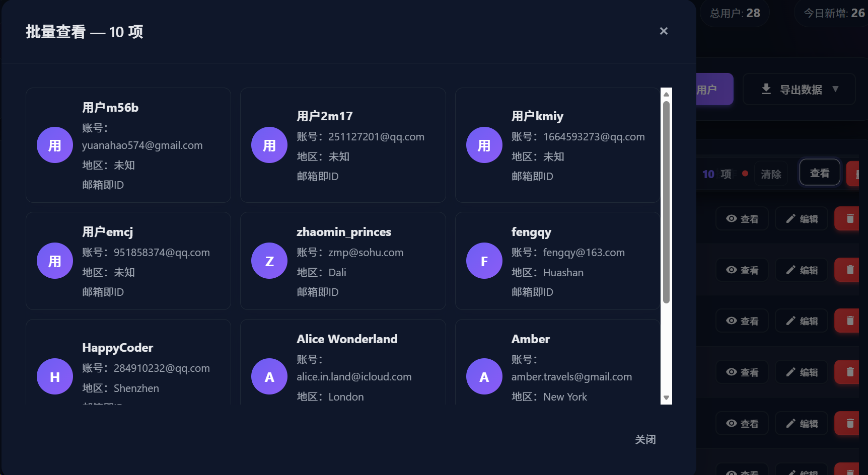Click the email yuanahao574@gmail.com
The width and height of the screenshot is (868, 475).
point(142,145)
